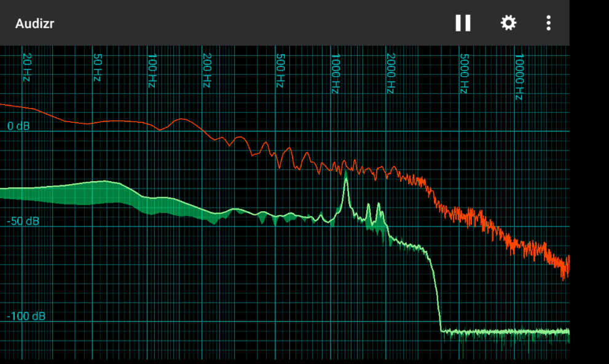609x364 pixels.
Task: Click the 200 Hz axis label
Action: point(207,70)
